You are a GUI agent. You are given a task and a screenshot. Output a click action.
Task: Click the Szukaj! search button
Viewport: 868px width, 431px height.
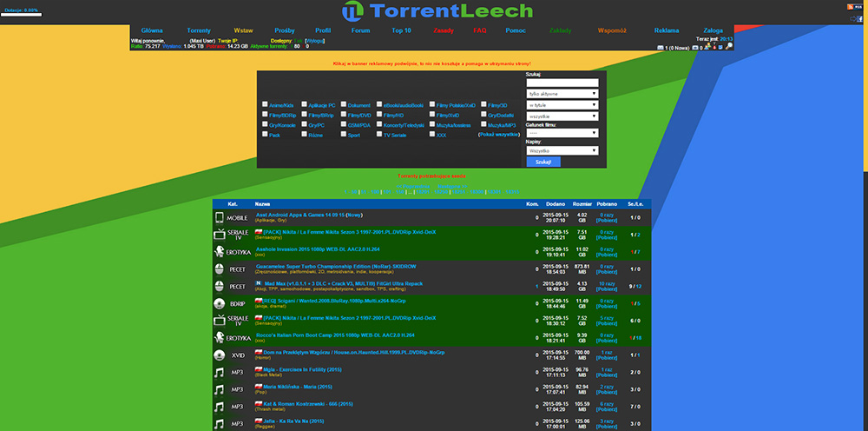tap(543, 162)
